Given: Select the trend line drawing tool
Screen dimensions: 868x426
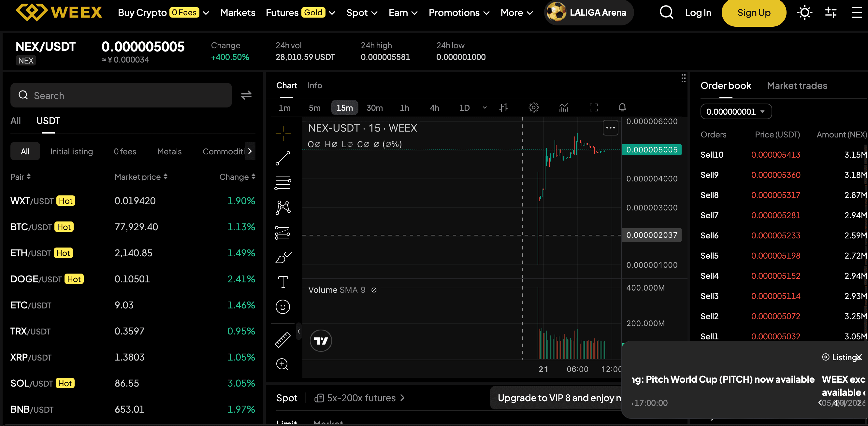Looking at the screenshot, I should (283, 158).
